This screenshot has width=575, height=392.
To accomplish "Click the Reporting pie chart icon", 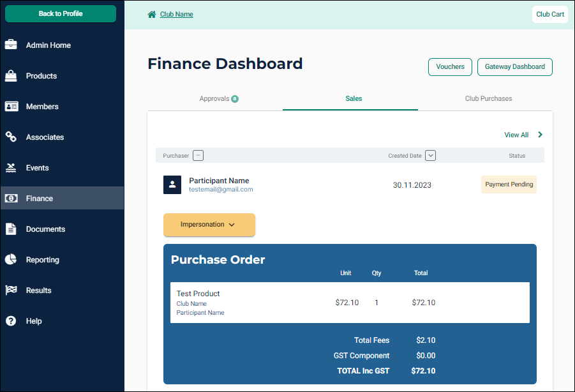I will tap(11, 259).
